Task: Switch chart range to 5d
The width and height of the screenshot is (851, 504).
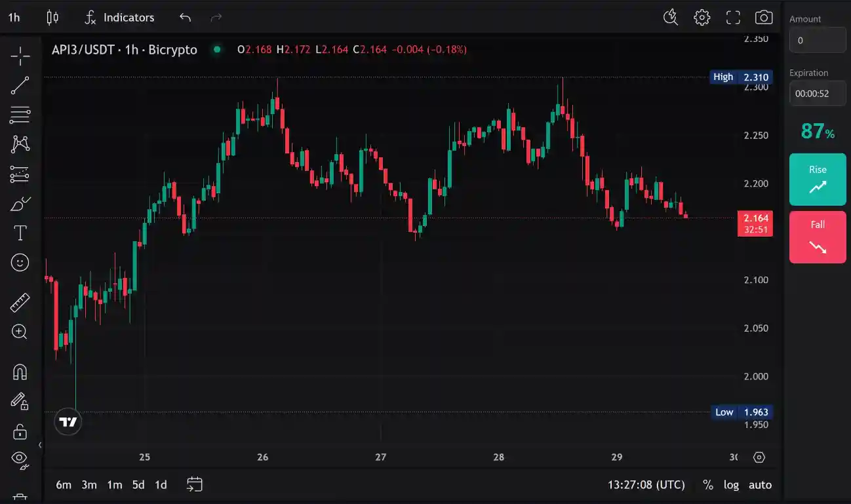Action: pyautogui.click(x=138, y=485)
